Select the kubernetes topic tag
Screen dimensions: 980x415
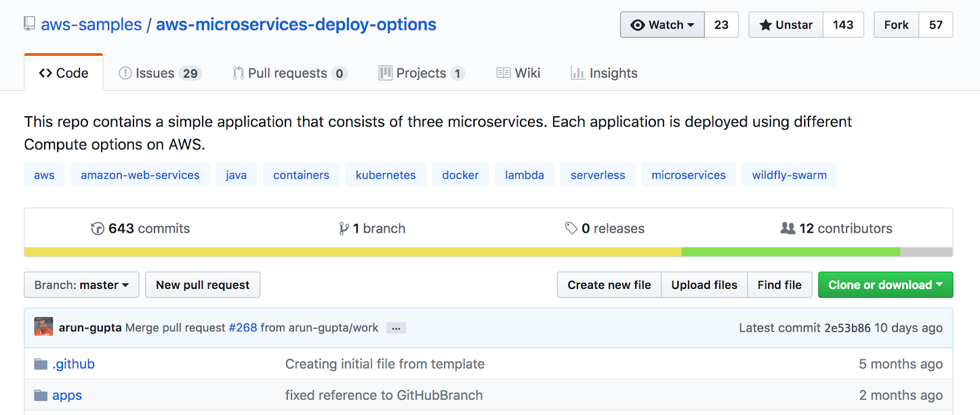tap(385, 175)
